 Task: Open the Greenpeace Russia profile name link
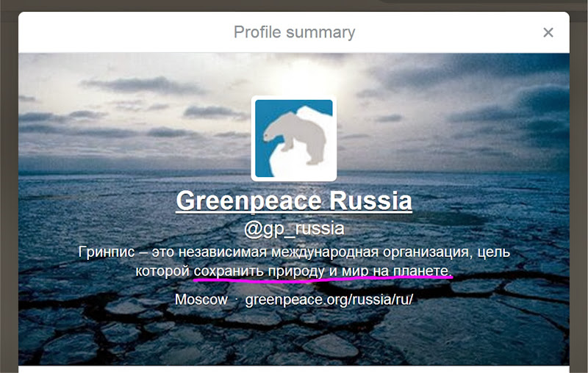(294, 201)
